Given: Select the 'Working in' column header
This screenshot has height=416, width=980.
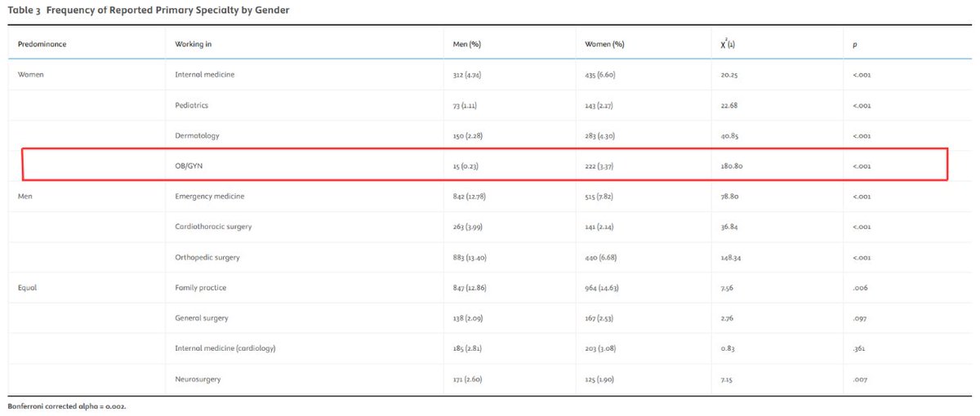Looking at the screenshot, I should (x=194, y=44).
